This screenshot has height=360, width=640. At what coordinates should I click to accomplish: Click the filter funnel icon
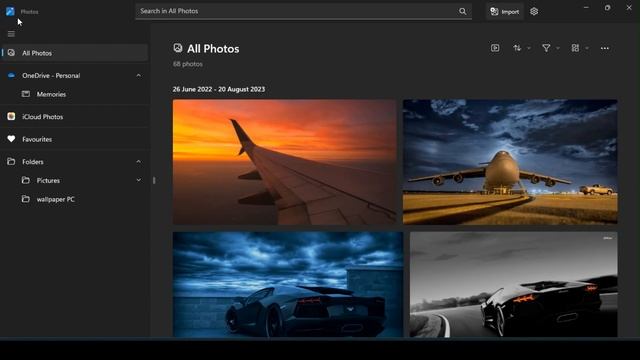[546, 48]
